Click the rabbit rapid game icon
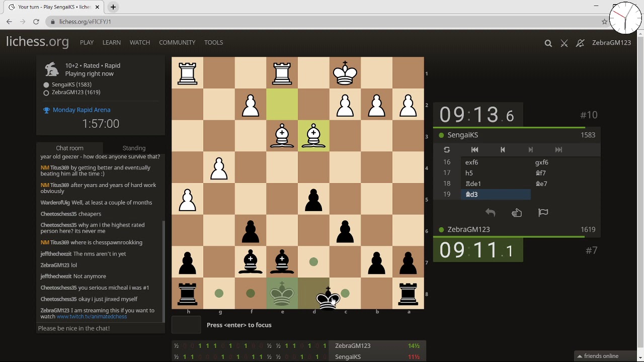The height and width of the screenshot is (362, 644). pos(51,69)
